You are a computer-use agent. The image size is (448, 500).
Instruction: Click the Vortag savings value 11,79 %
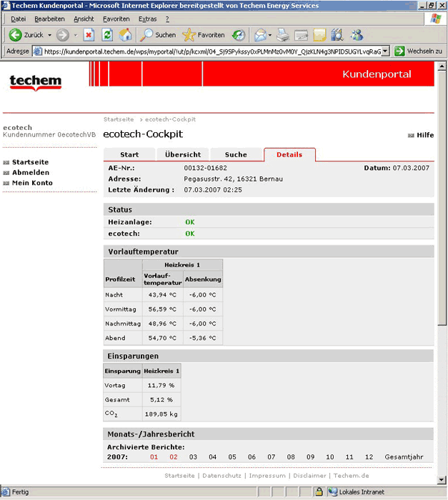(161, 386)
